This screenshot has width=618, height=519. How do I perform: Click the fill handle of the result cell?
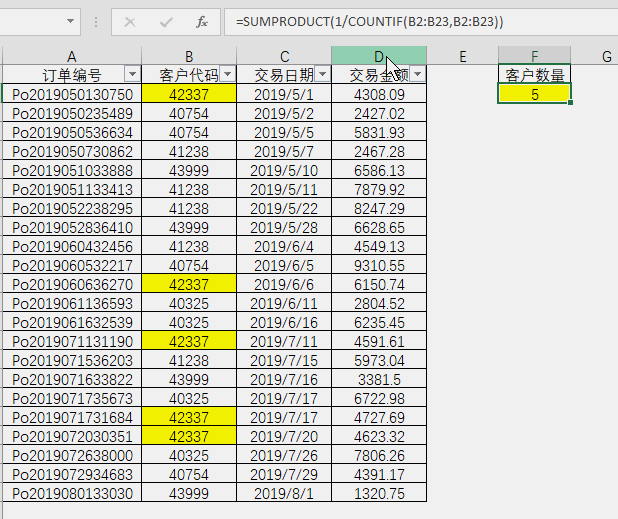tap(570, 102)
